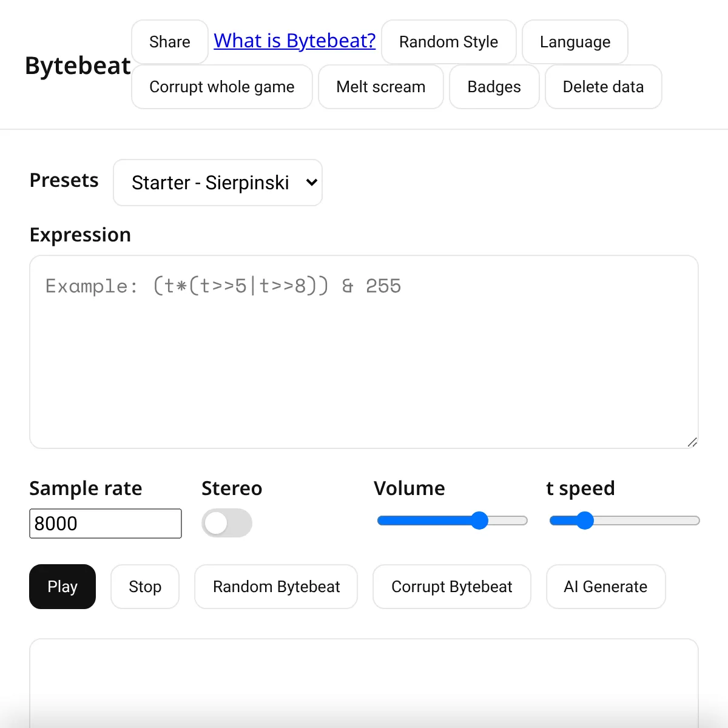The height and width of the screenshot is (728, 728).
Task: Generate a Random Bytebeat
Action: (276, 587)
